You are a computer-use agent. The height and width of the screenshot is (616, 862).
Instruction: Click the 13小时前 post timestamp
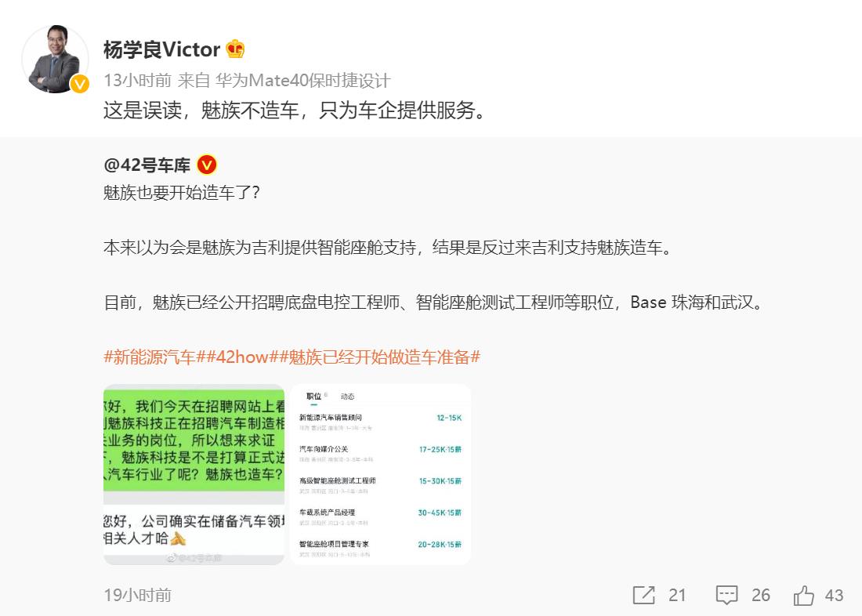click(137, 80)
